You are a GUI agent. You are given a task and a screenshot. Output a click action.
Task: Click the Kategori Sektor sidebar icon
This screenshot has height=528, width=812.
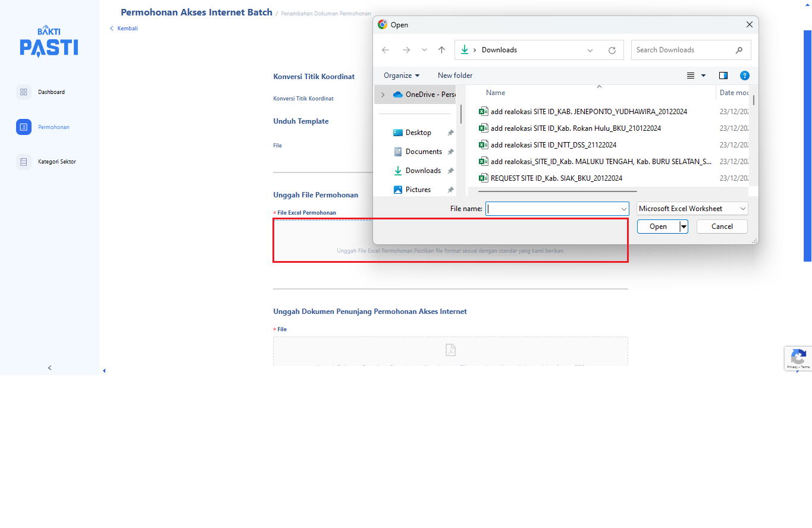(24, 162)
